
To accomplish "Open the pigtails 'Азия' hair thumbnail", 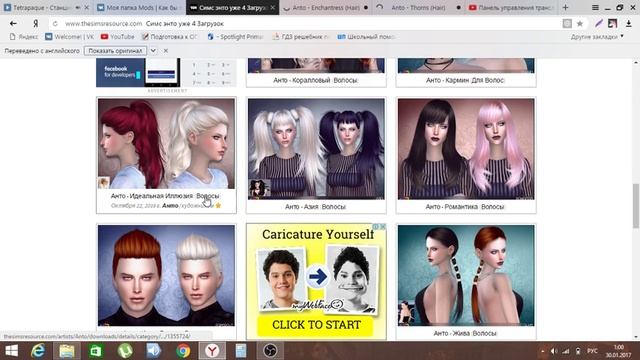I will point(316,149).
